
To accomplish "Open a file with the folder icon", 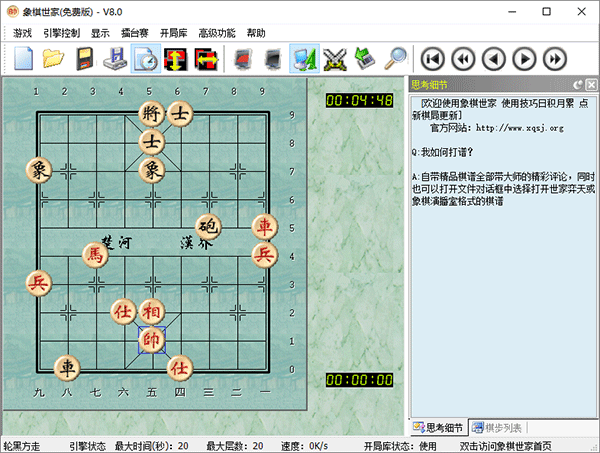I will 54,59.
